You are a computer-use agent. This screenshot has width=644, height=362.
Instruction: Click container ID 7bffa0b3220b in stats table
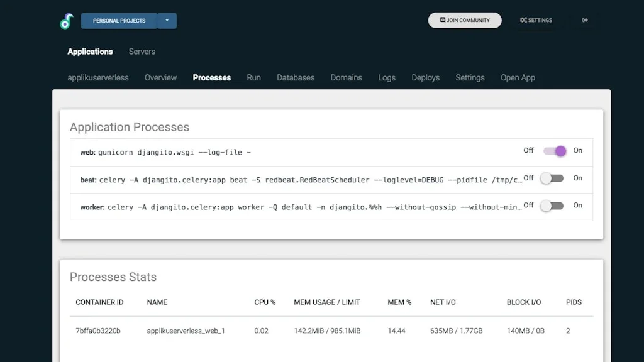pos(97,330)
